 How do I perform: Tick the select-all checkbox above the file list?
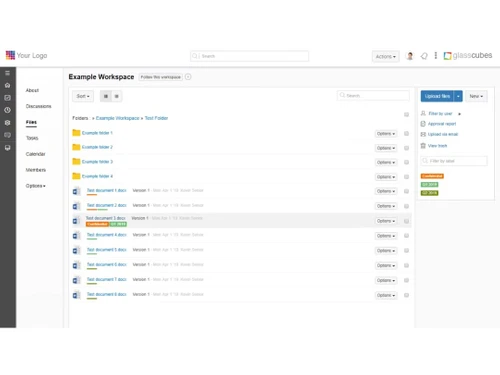406,115
